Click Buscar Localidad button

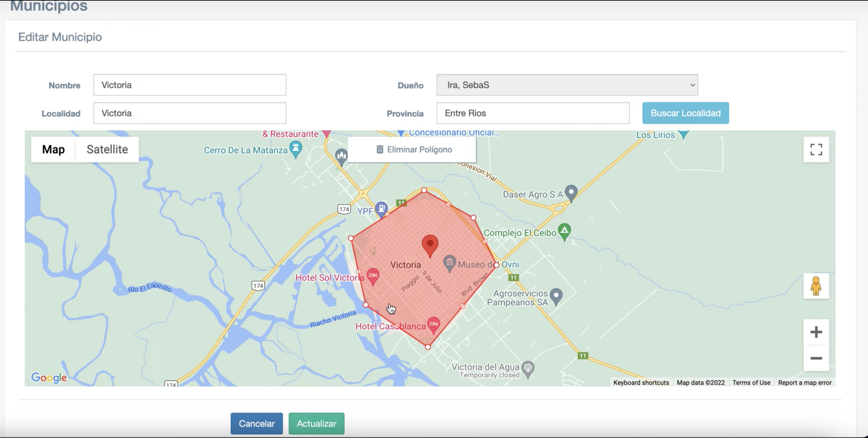coord(685,113)
